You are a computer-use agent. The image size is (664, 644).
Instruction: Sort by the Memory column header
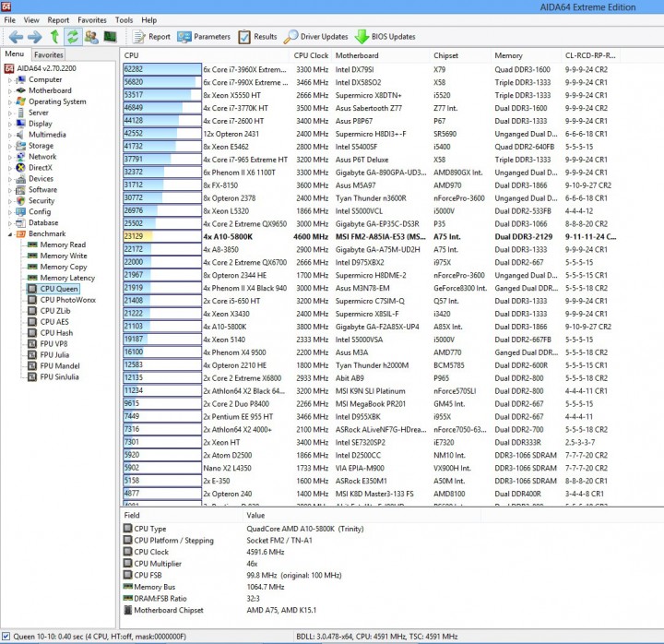point(526,55)
